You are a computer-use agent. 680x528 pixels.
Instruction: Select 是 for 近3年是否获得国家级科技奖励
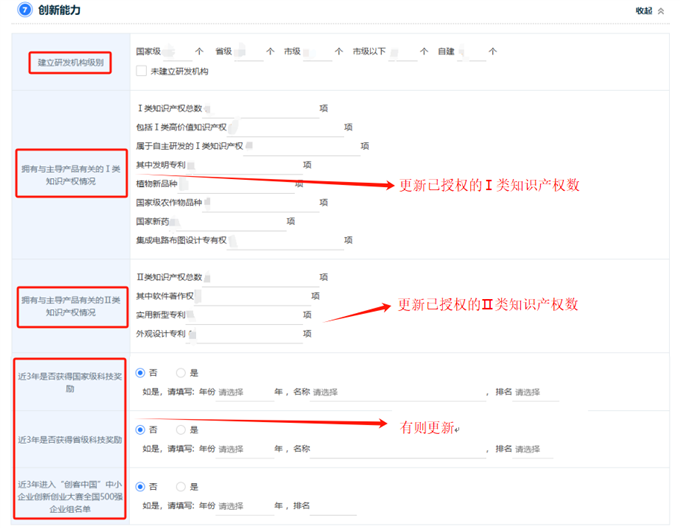[x=181, y=373]
